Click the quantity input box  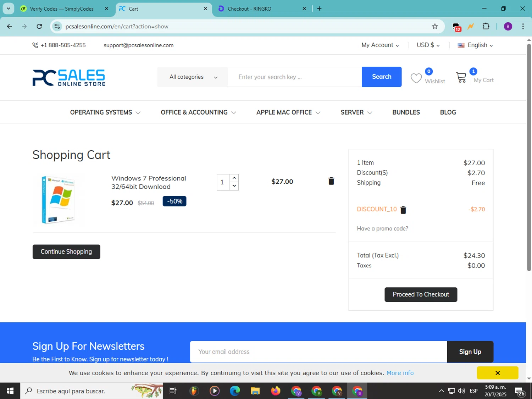coord(223,182)
